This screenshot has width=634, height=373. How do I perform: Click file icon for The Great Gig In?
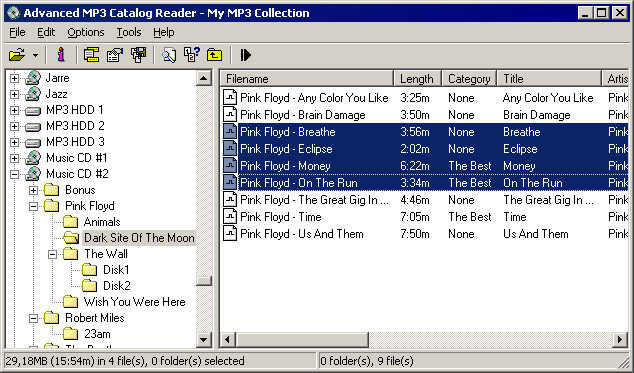[x=230, y=199]
